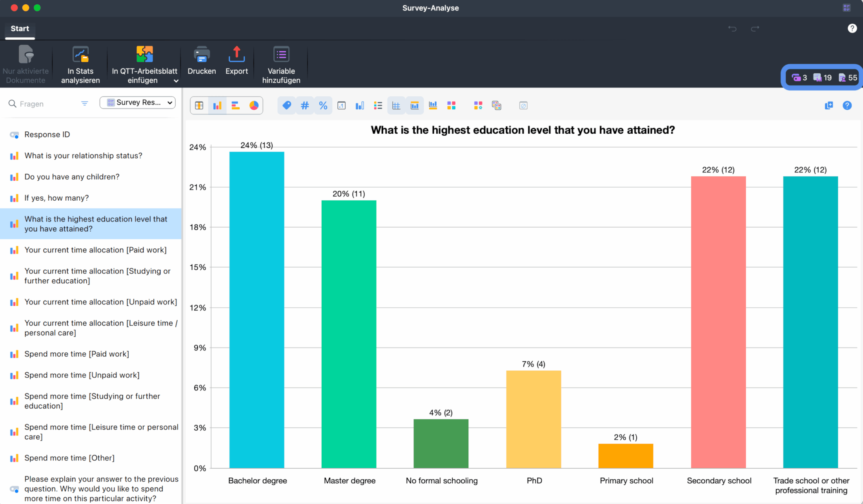Open the question filter options icon
The image size is (863, 504).
click(x=85, y=103)
